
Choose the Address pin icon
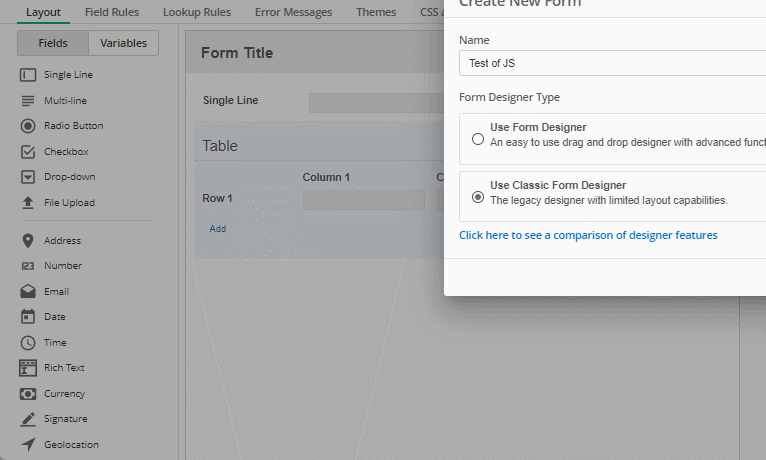28,241
